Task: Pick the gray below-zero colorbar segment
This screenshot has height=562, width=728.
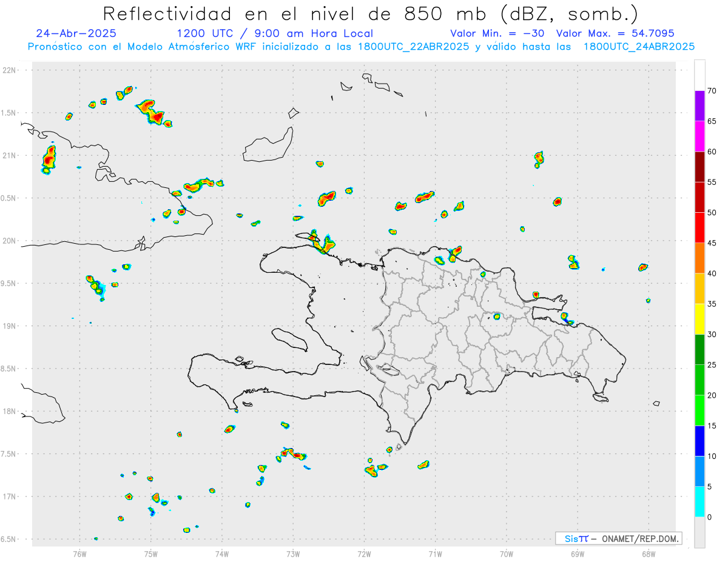Action: pyautogui.click(x=699, y=532)
